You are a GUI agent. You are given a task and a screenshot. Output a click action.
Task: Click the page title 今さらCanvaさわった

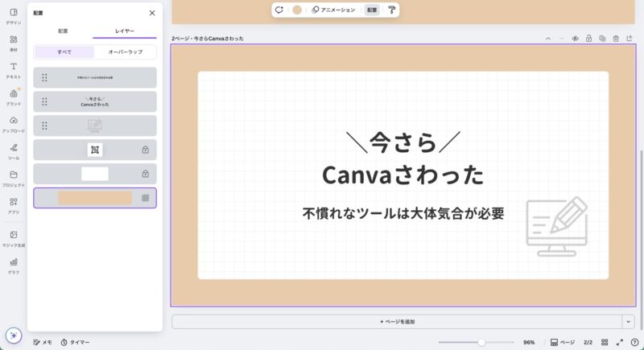218,39
